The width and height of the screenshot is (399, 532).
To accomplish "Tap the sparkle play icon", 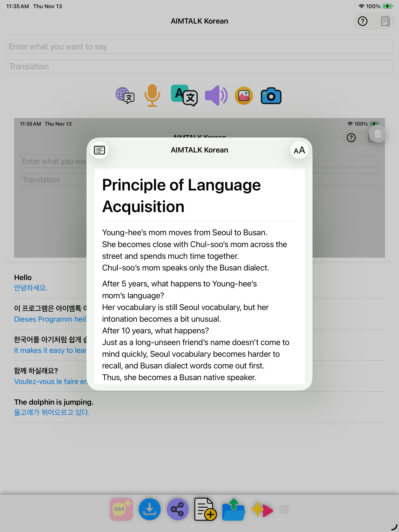I will [x=262, y=509].
